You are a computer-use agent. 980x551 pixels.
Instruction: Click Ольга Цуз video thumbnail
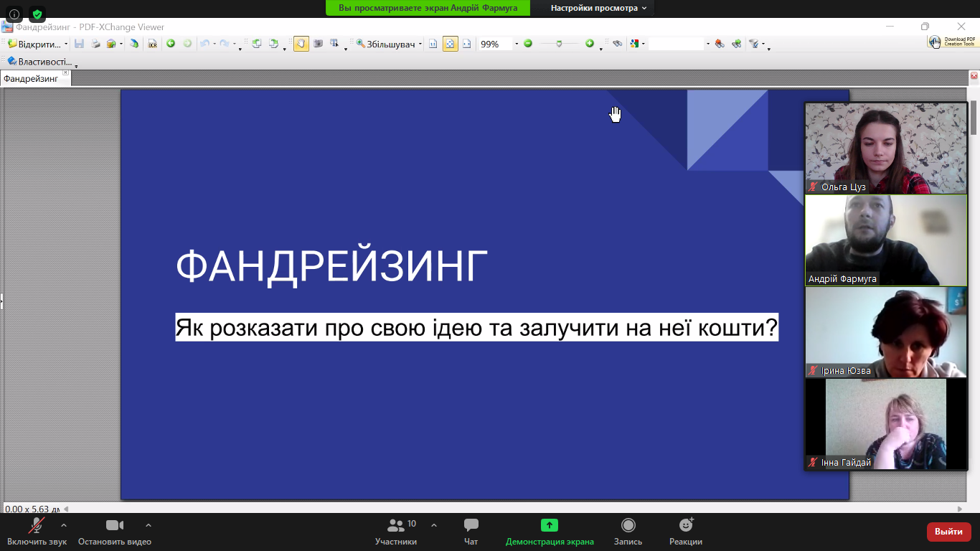click(x=886, y=148)
